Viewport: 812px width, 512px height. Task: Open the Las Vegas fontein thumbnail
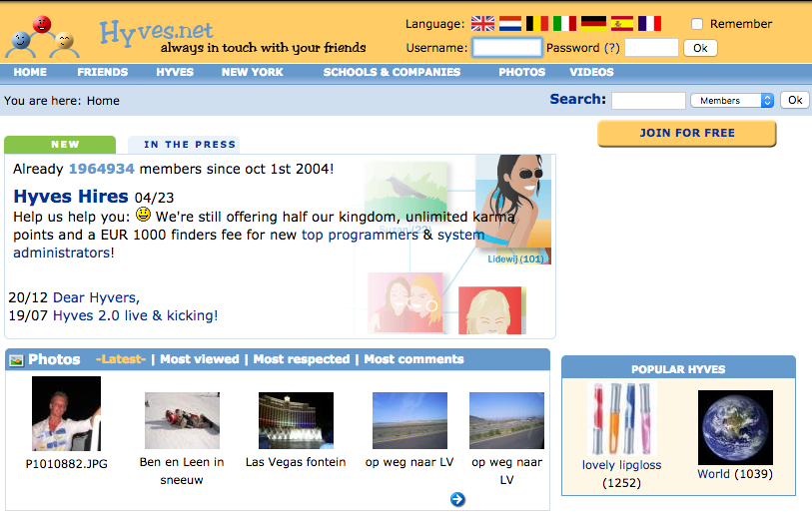[296, 420]
